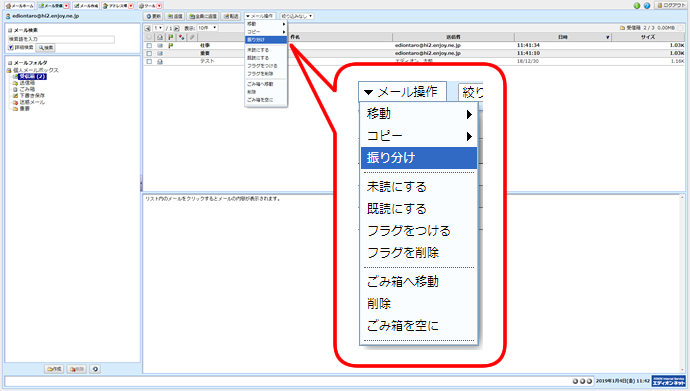This screenshot has width=690, height=391.
Task: Click the 検索語を入力 search field
Action: click(61, 39)
